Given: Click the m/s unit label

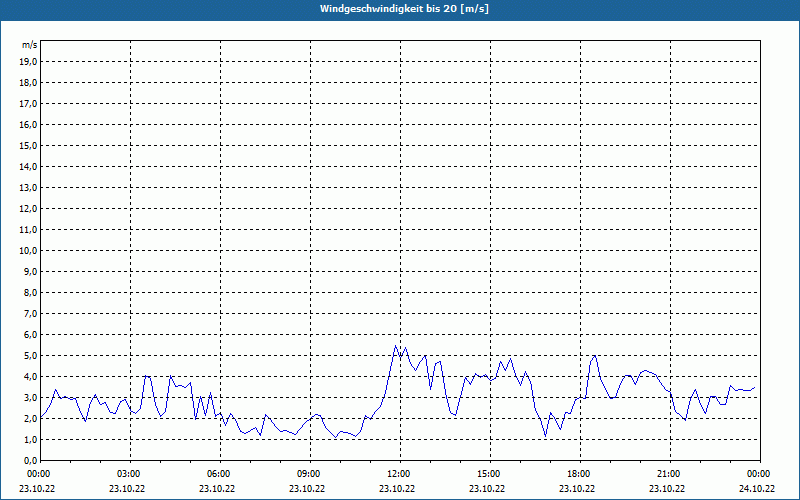Looking at the screenshot, I should coord(30,45).
